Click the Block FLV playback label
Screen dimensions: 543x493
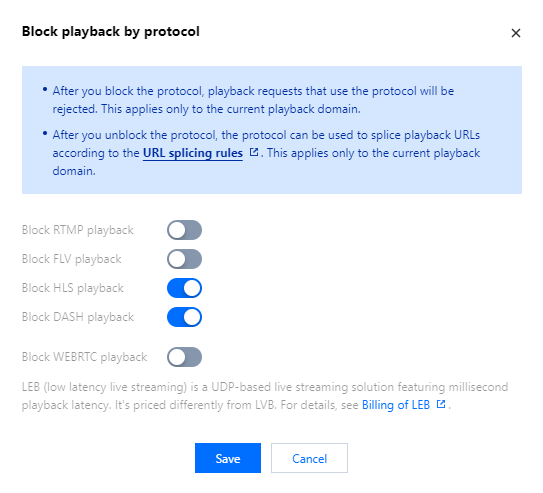click(x=72, y=259)
